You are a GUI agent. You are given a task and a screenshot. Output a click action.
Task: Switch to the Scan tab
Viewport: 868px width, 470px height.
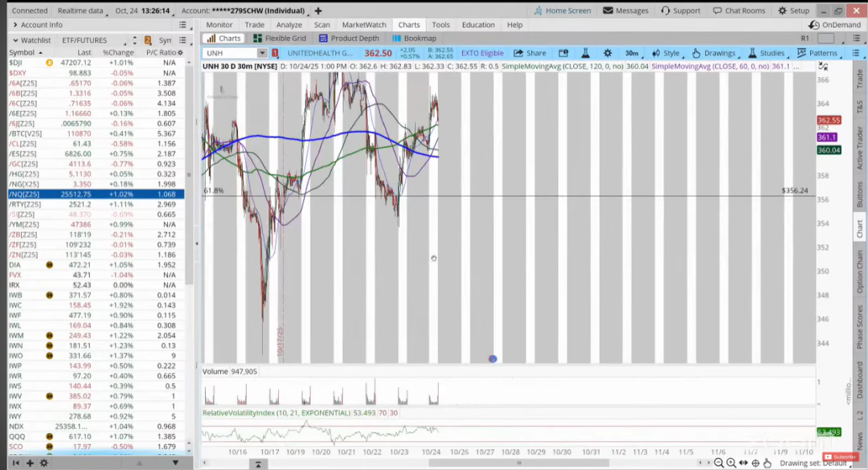(x=321, y=25)
